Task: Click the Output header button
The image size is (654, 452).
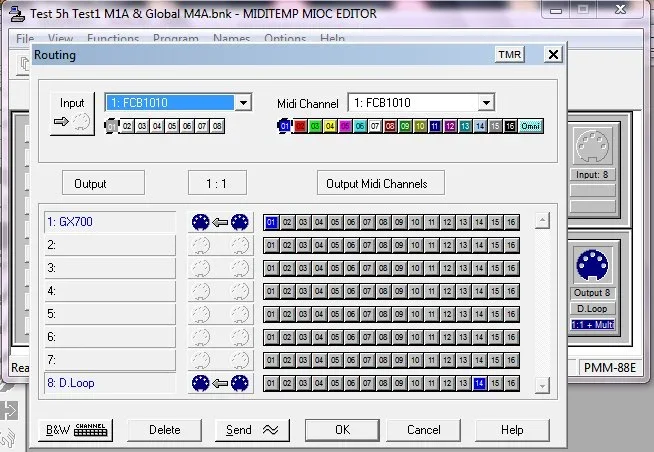Action: coord(103,183)
